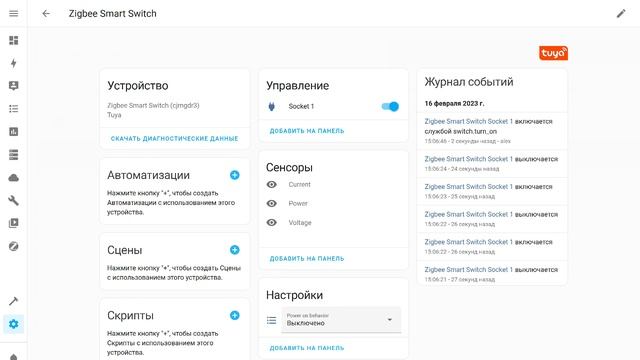The width and height of the screenshot is (640, 360).
Task: Open Developer tools hammer icon
Action: pos(13,301)
